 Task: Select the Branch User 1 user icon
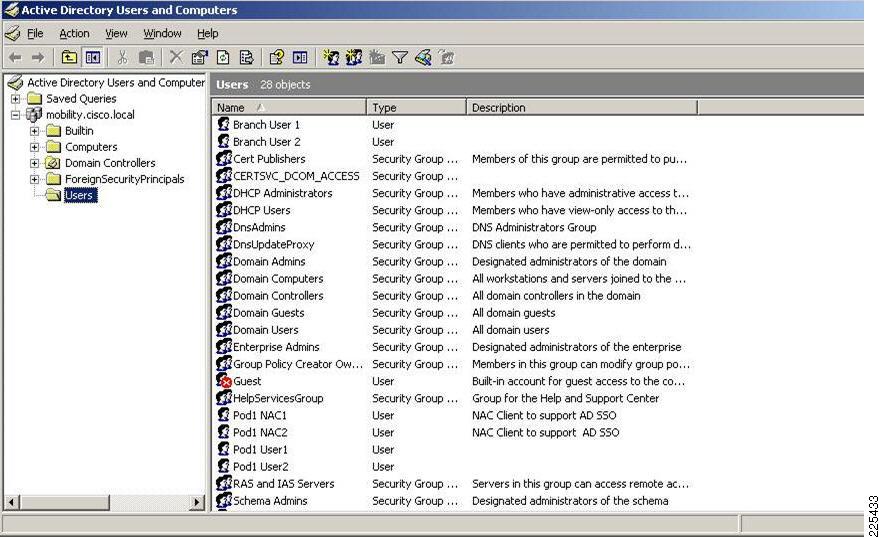pos(223,124)
